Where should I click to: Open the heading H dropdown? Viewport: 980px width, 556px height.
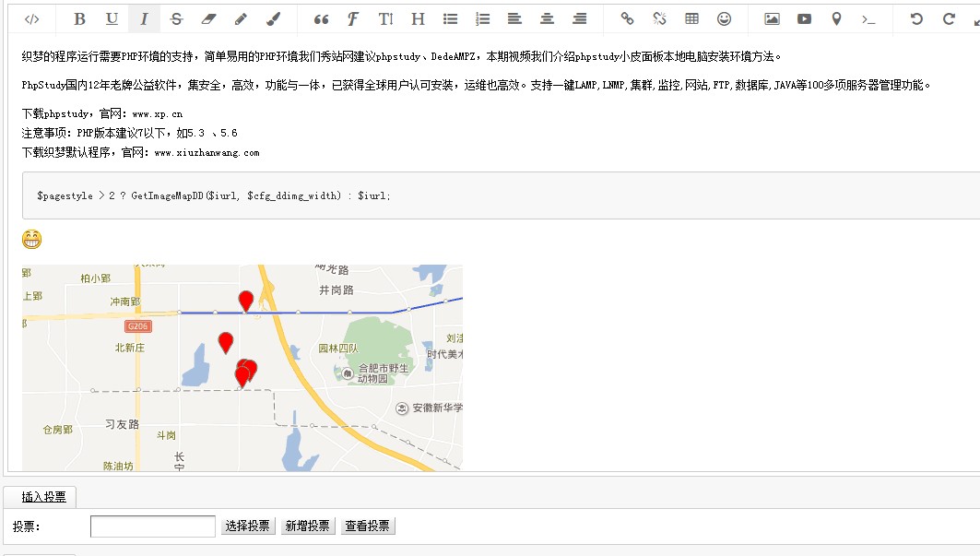pyautogui.click(x=418, y=18)
